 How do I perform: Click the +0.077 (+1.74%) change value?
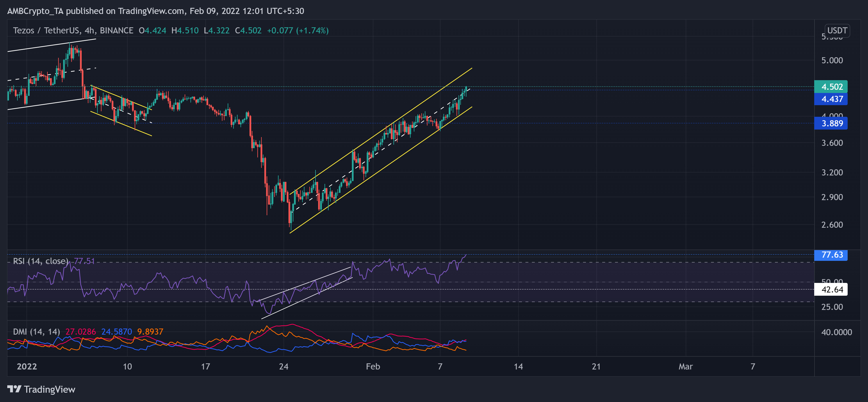coord(298,30)
